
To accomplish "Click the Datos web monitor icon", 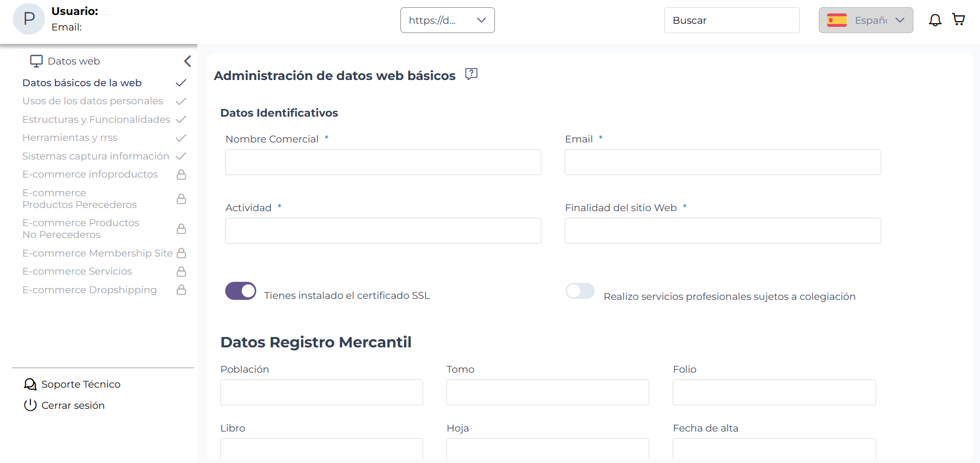I will (x=36, y=61).
